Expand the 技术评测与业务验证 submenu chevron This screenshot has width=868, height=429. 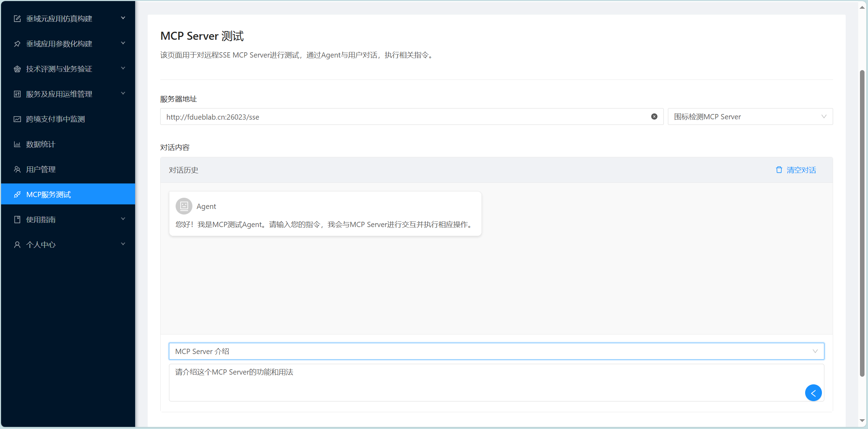[x=123, y=68]
